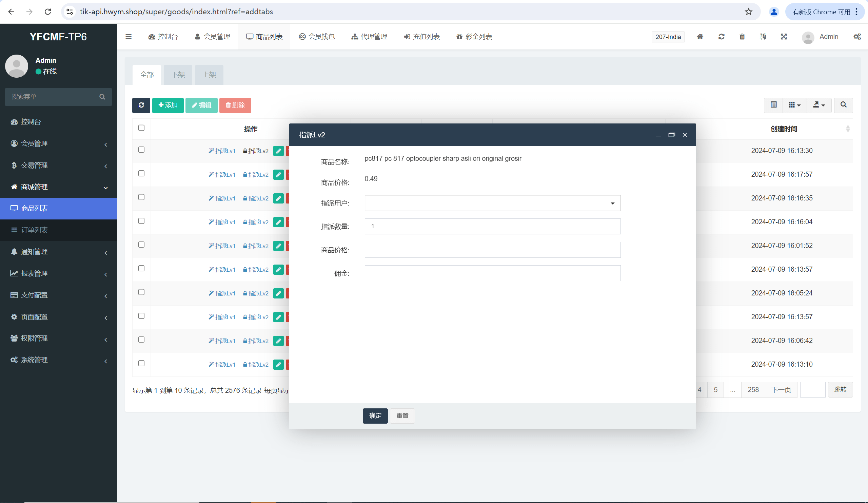Image resolution: width=868 pixels, height=503 pixels.
Task: Click the fullscreen expand icon in top bar
Action: click(784, 37)
